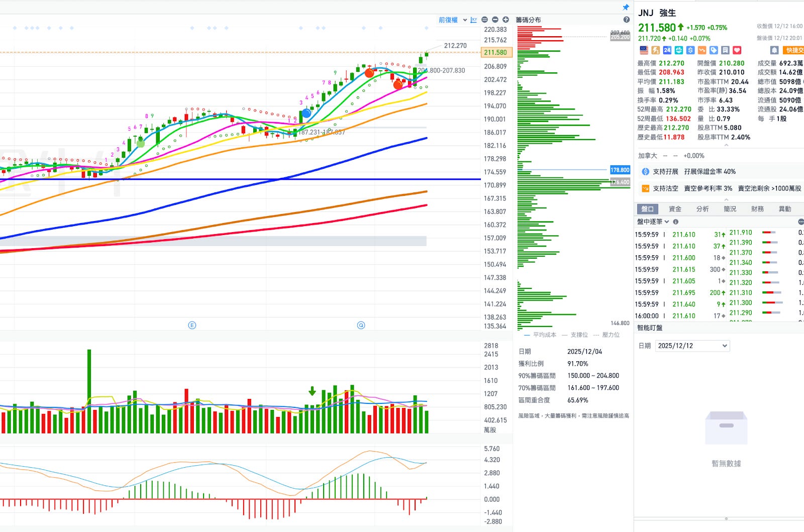The width and height of the screenshot is (804, 532).
Task: Click the 獲利比例 91.70% value
Action: point(578,364)
